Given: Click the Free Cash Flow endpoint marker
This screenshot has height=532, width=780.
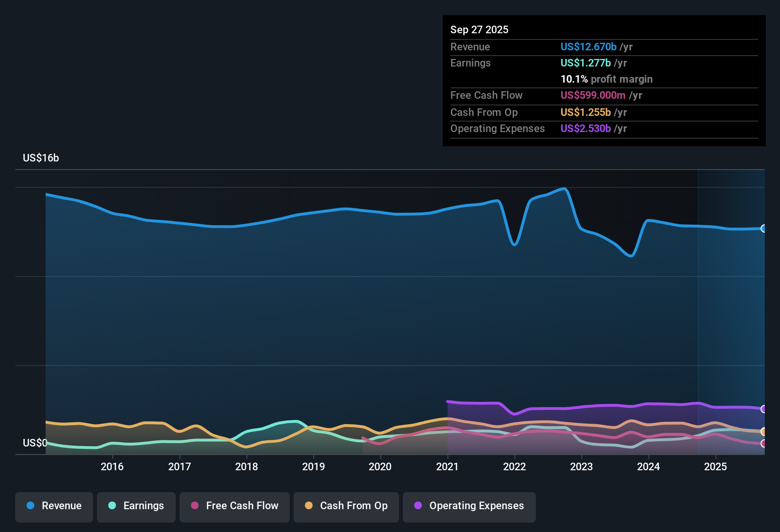Looking at the screenshot, I should click(x=763, y=444).
